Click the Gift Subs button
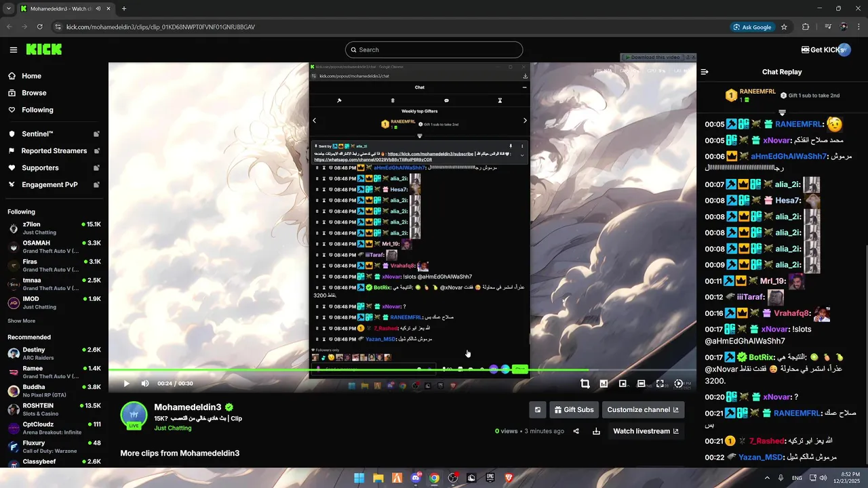This screenshot has height=488, width=868. click(574, 409)
